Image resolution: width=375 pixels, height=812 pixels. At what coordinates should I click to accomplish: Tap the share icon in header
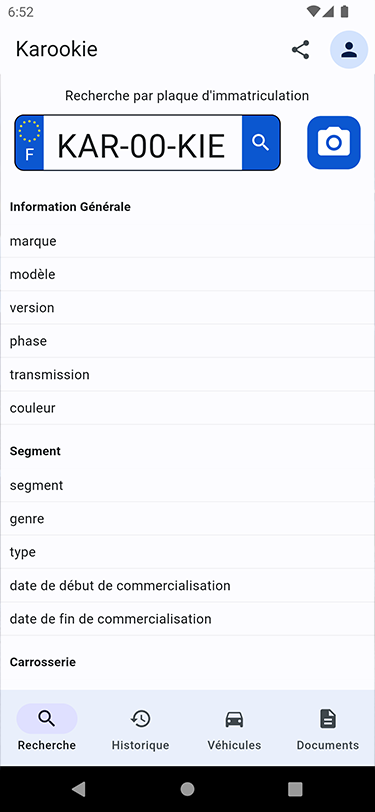click(300, 50)
